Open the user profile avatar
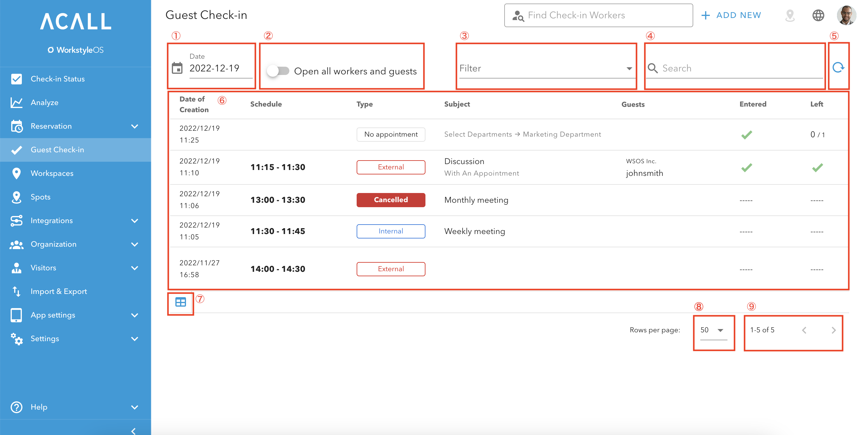 [x=846, y=15]
